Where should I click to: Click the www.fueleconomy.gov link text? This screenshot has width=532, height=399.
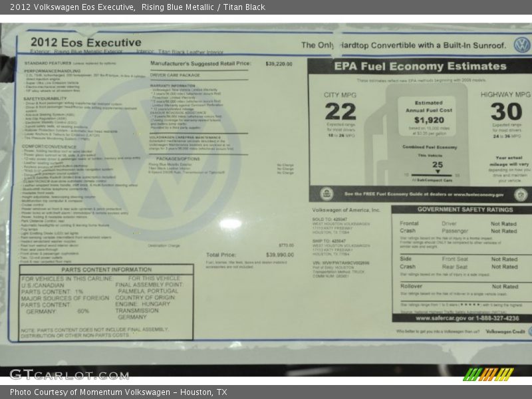pyautogui.click(x=478, y=195)
